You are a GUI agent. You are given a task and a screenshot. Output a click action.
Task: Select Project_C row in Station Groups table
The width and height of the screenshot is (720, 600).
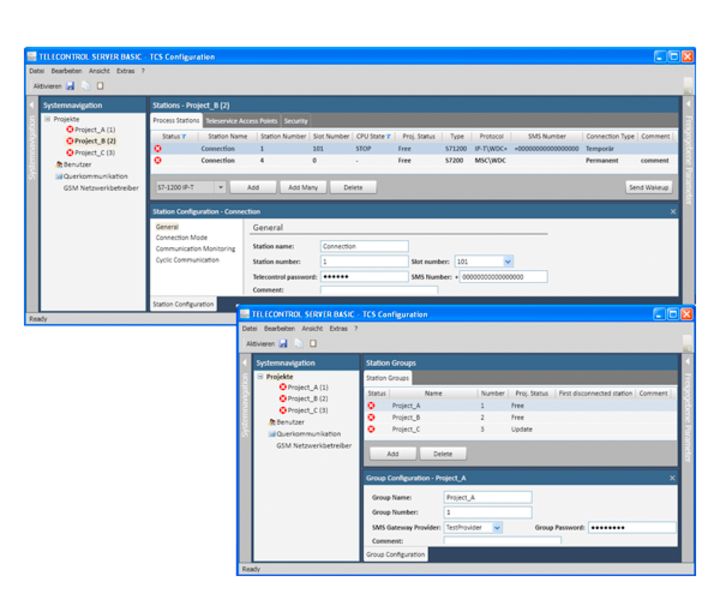[x=520, y=429]
